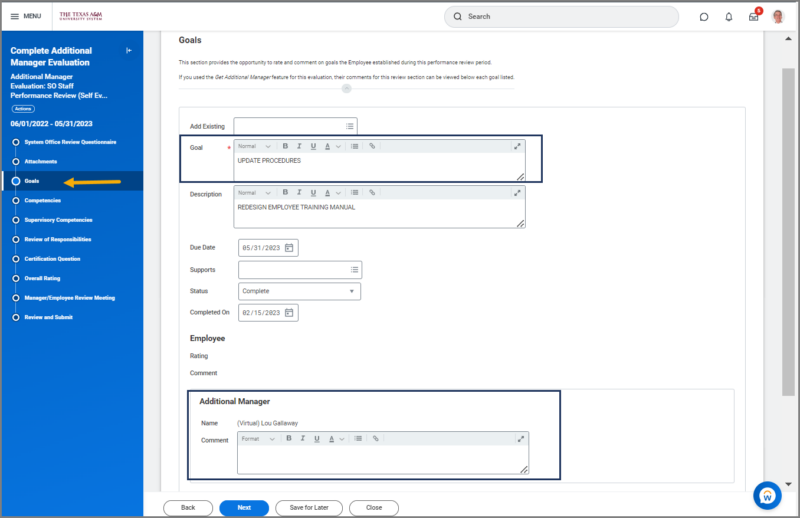
Task: Apply italic in the Description editor toolbar
Action: (x=299, y=192)
